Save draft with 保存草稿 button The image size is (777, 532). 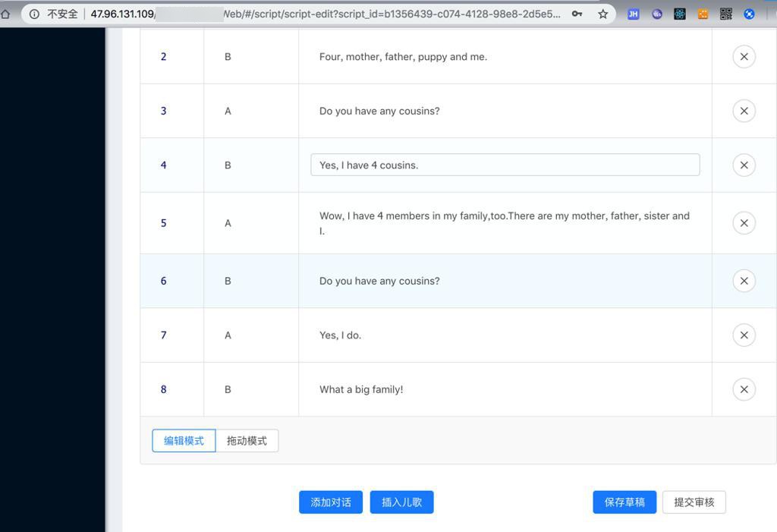click(624, 502)
